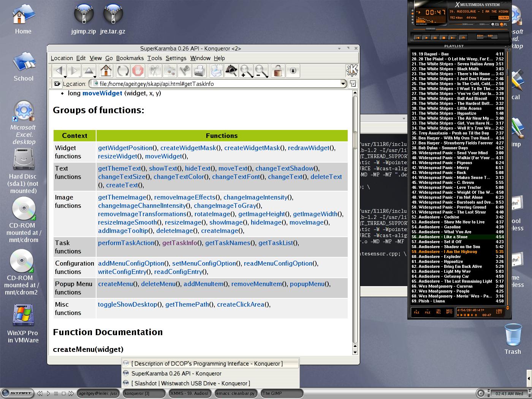Select the WinXP Pro in VMWare icon
This screenshot has height=399, width=532.
23,324
